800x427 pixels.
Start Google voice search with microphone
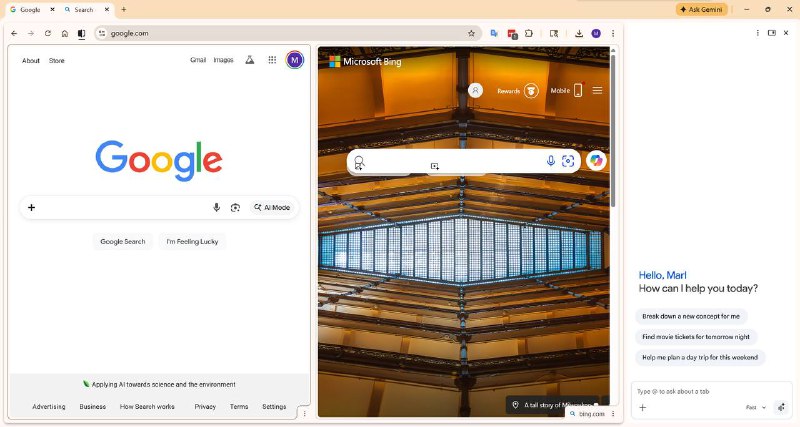pos(216,207)
